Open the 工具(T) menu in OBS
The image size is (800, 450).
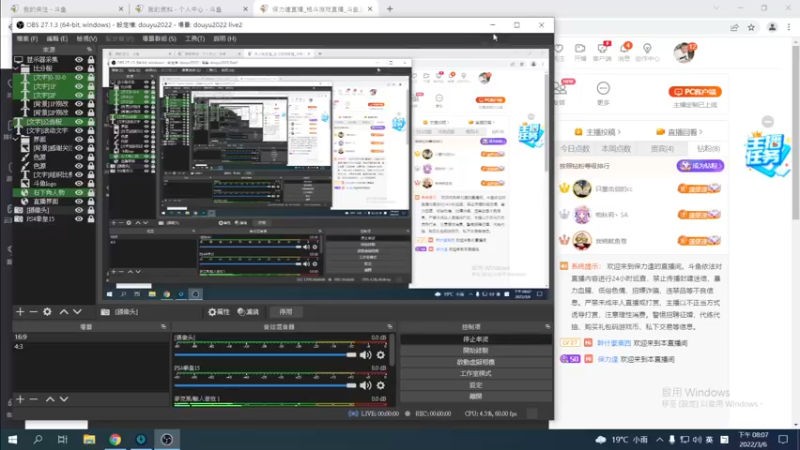[194, 39]
